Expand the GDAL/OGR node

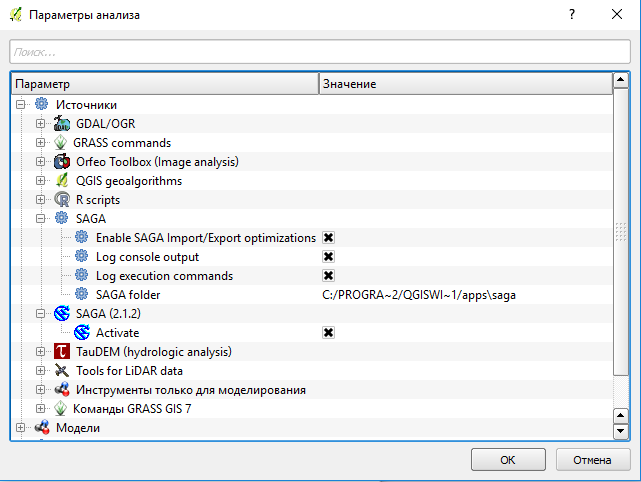click(40, 123)
